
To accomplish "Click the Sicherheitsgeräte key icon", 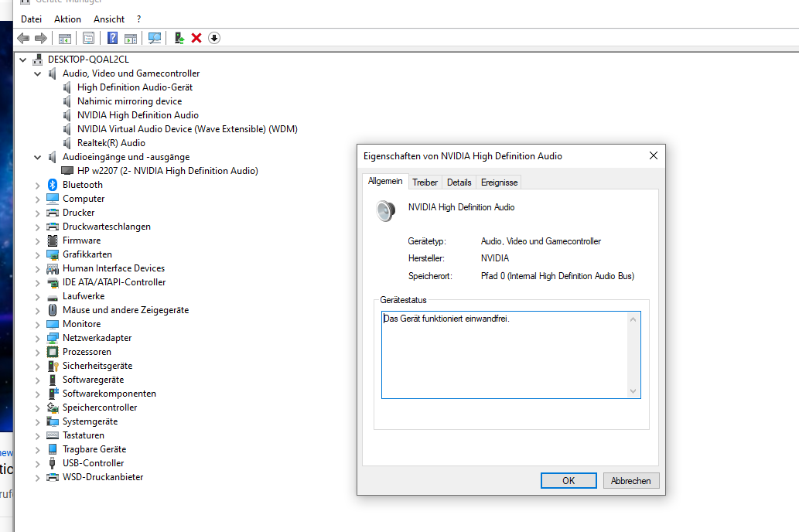I will coord(53,366).
